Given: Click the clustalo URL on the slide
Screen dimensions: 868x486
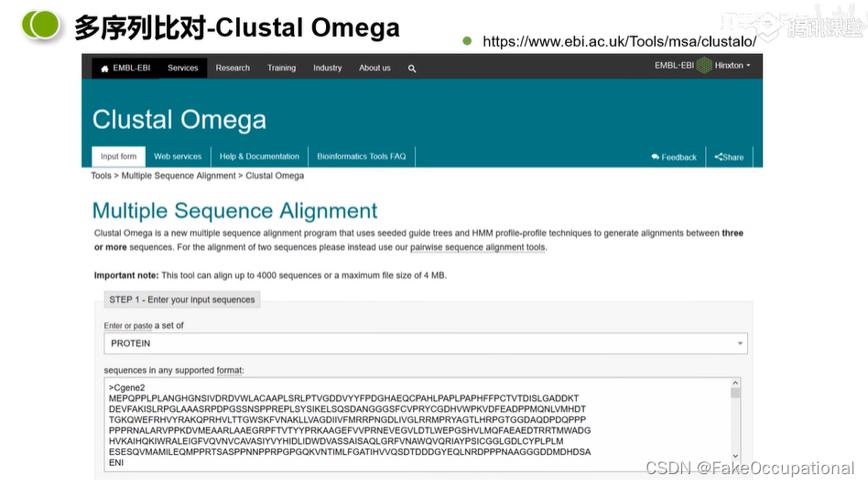Looking at the screenshot, I should coord(619,41).
